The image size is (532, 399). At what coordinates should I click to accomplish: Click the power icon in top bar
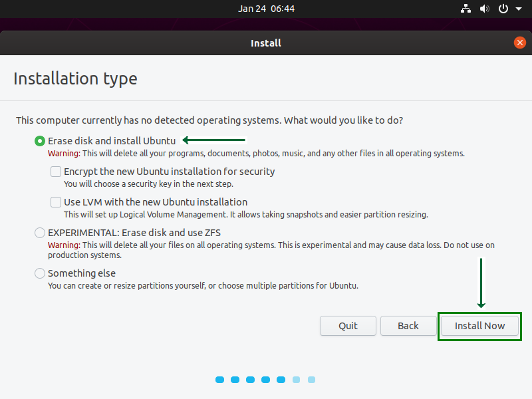pyautogui.click(x=503, y=9)
